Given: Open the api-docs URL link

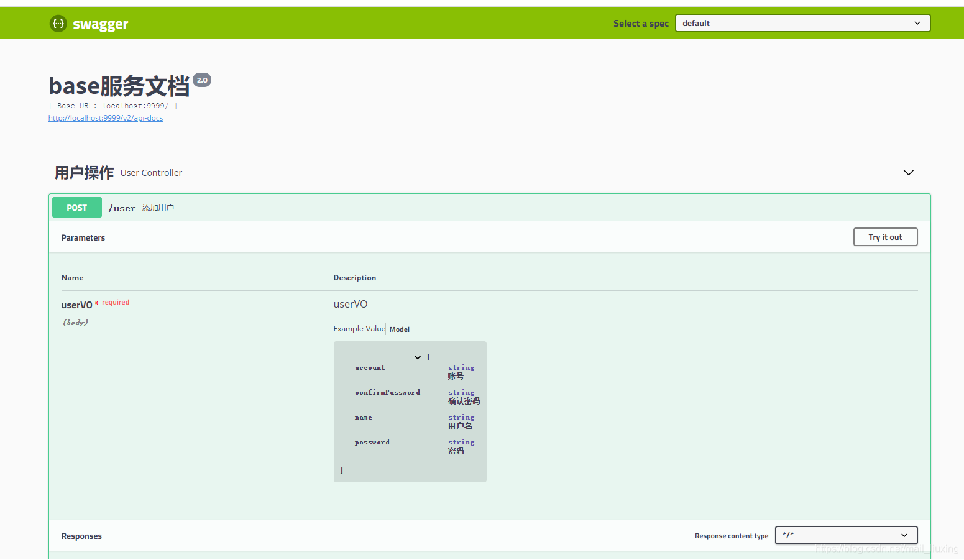Looking at the screenshot, I should coord(106,118).
